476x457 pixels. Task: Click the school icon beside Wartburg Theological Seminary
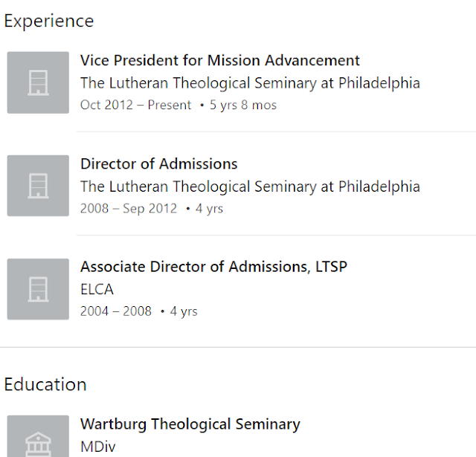point(38,438)
